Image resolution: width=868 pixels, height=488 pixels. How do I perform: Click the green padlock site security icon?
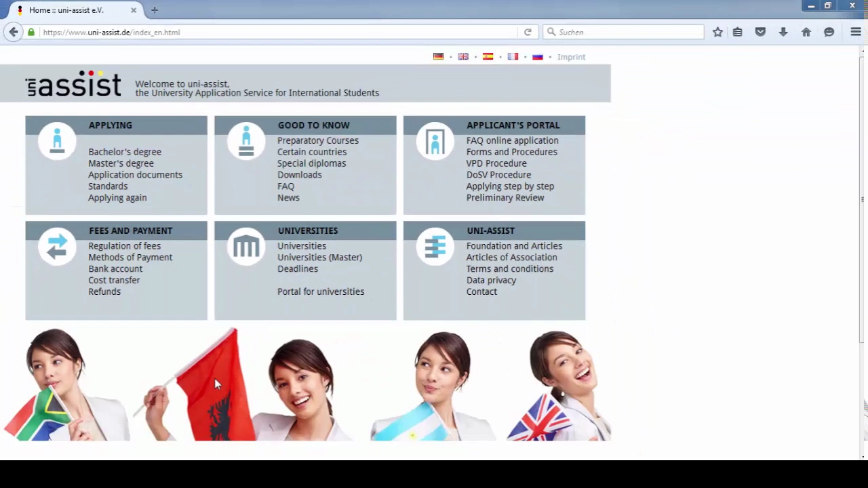(x=31, y=32)
